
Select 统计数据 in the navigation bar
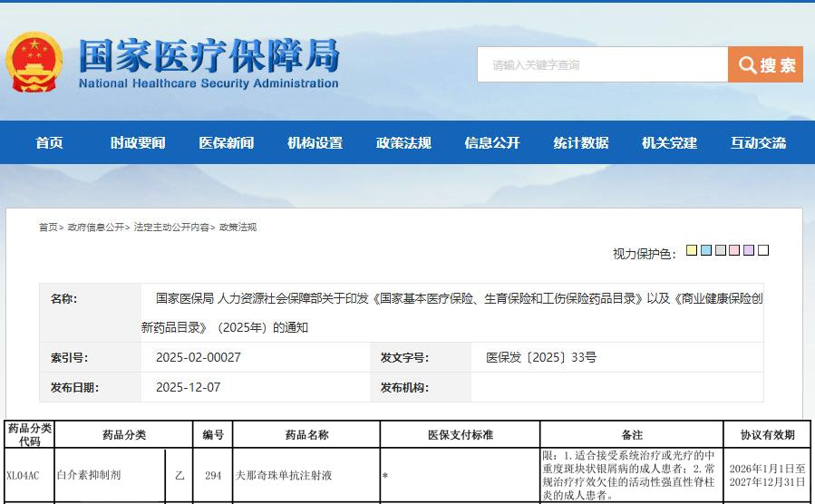(x=581, y=143)
